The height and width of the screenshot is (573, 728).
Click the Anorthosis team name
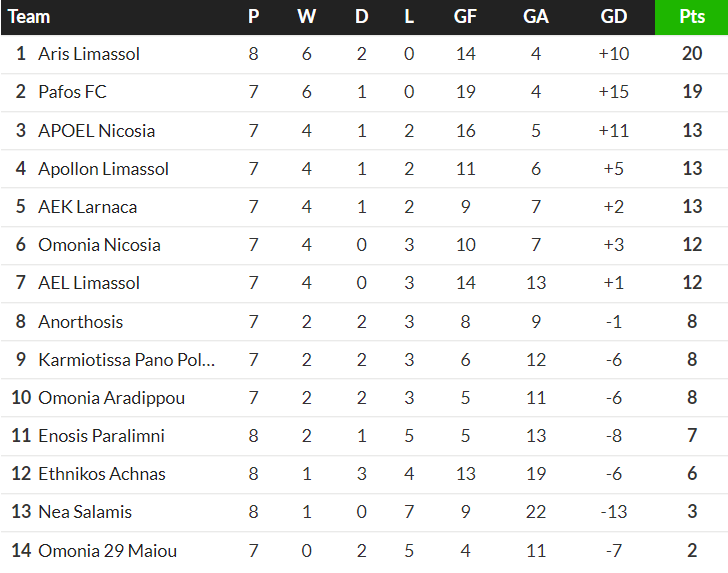(80, 321)
